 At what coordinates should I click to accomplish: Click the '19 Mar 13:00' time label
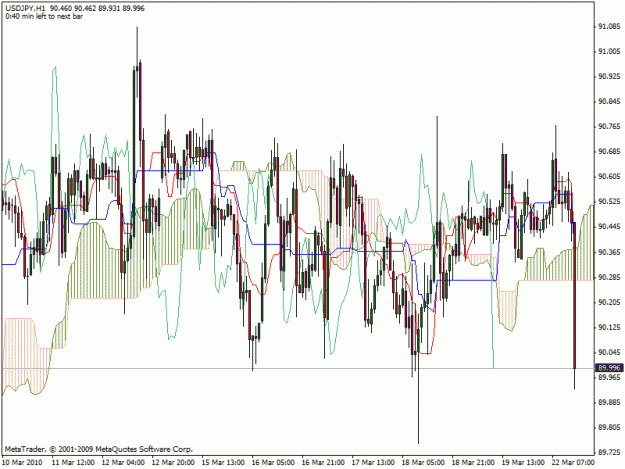coord(523,463)
